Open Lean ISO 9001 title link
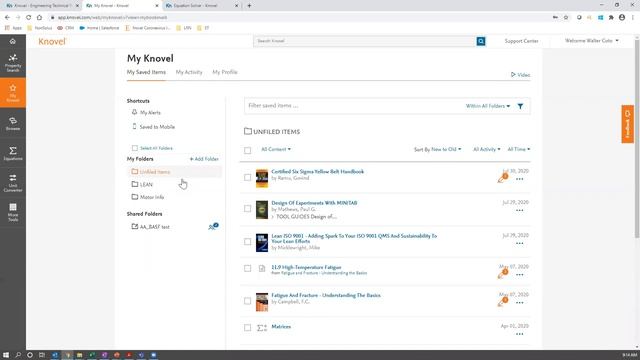 (354, 238)
